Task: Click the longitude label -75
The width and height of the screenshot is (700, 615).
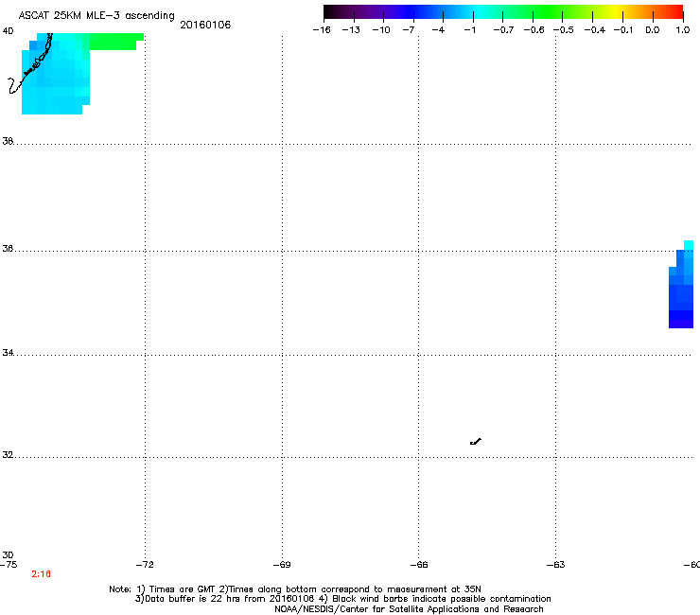Action: [9, 564]
